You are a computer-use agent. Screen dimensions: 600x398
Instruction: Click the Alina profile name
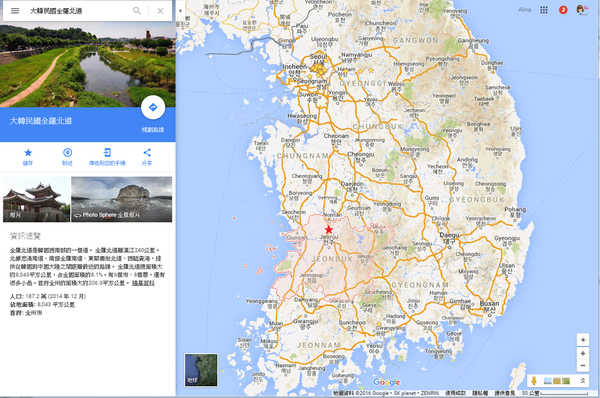pyautogui.click(x=525, y=10)
